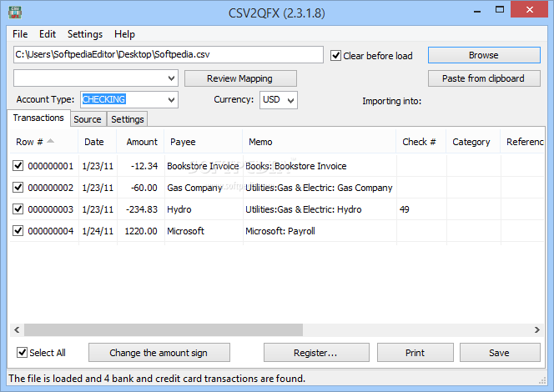This screenshot has width=554, height=392.
Task: Uncheck row 000000002 checkbox
Action: click(18, 187)
